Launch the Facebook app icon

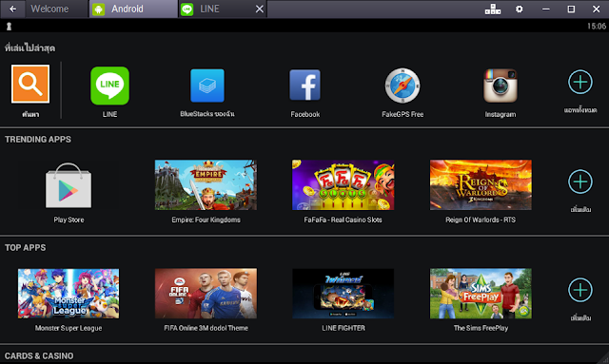click(304, 85)
